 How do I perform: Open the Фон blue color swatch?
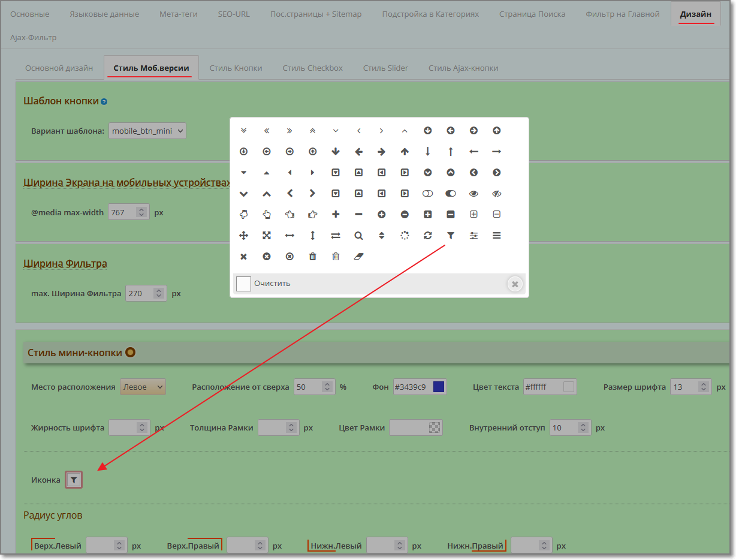click(x=438, y=387)
